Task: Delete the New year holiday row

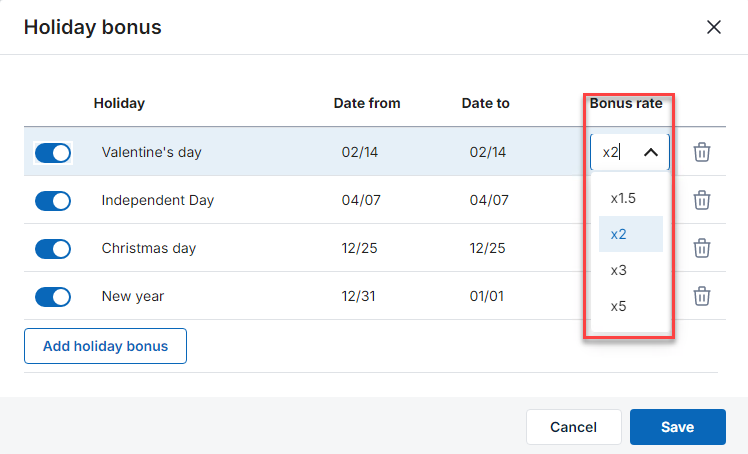Action: click(702, 296)
